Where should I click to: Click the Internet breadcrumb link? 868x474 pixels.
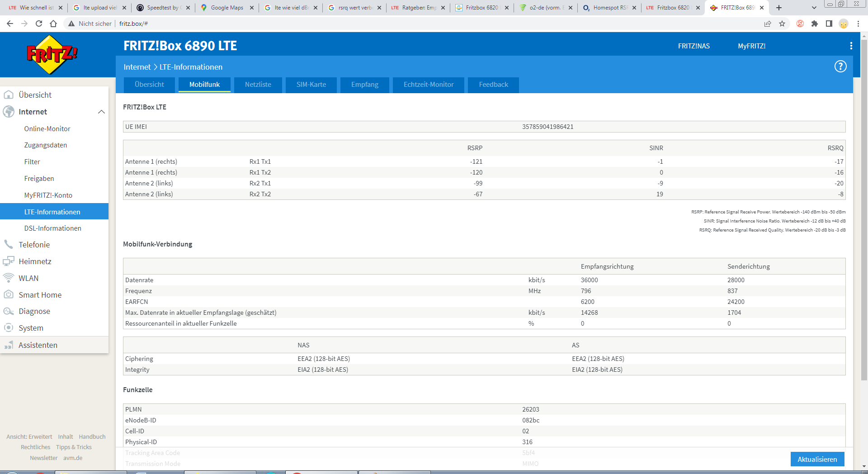137,67
